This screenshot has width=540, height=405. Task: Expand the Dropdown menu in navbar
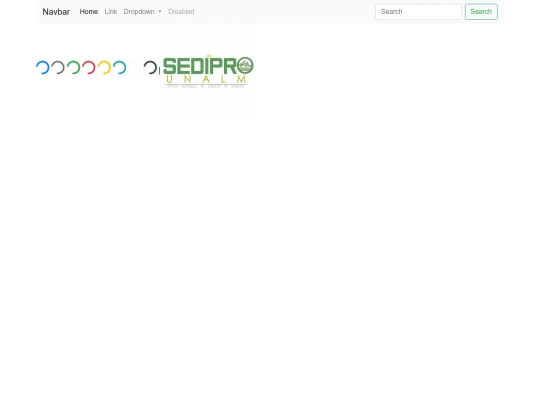point(143,12)
